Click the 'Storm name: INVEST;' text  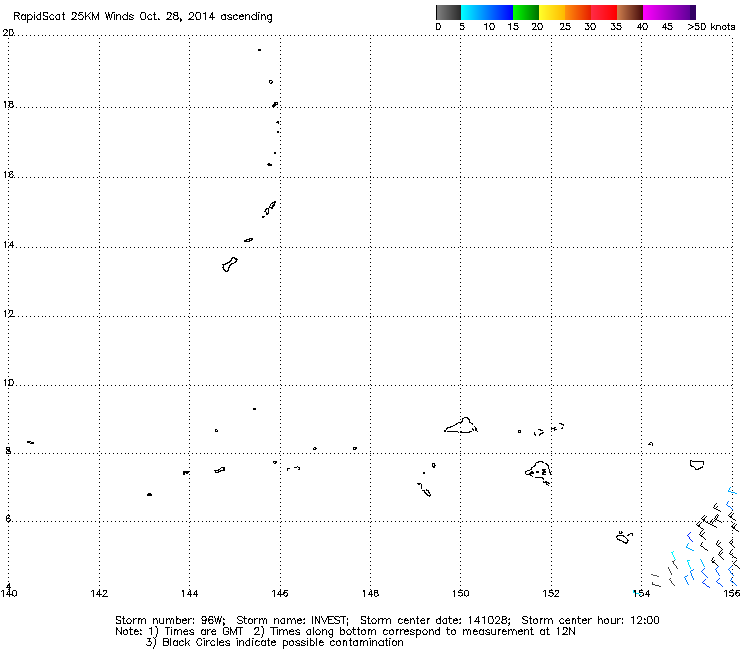[292, 620]
